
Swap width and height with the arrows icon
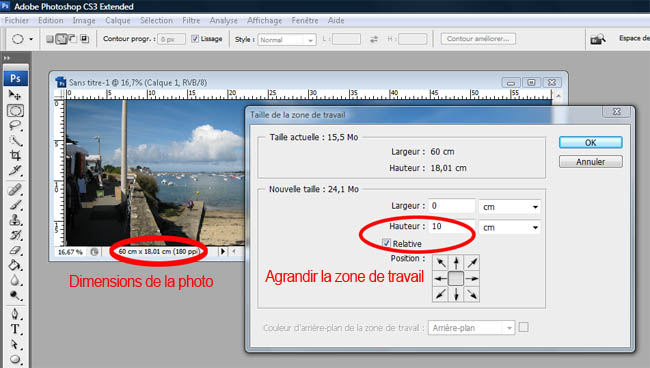pos(374,39)
